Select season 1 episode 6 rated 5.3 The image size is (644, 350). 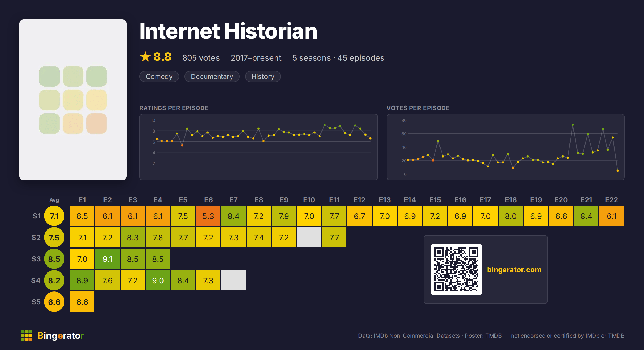(208, 216)
